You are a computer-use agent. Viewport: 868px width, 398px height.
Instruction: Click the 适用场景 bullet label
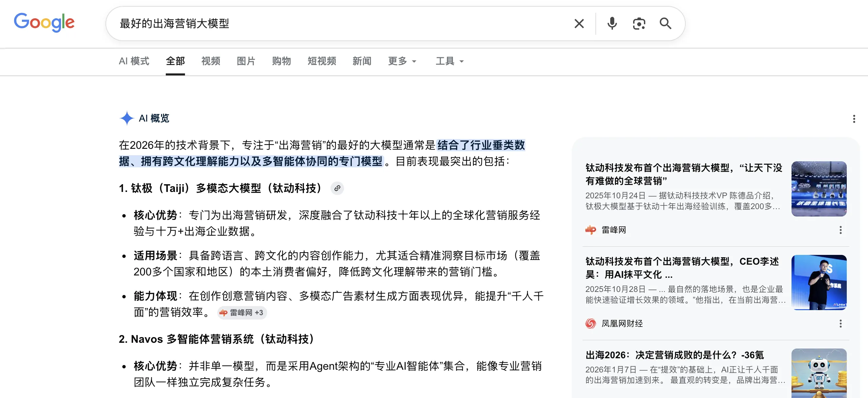pos(155,256)
